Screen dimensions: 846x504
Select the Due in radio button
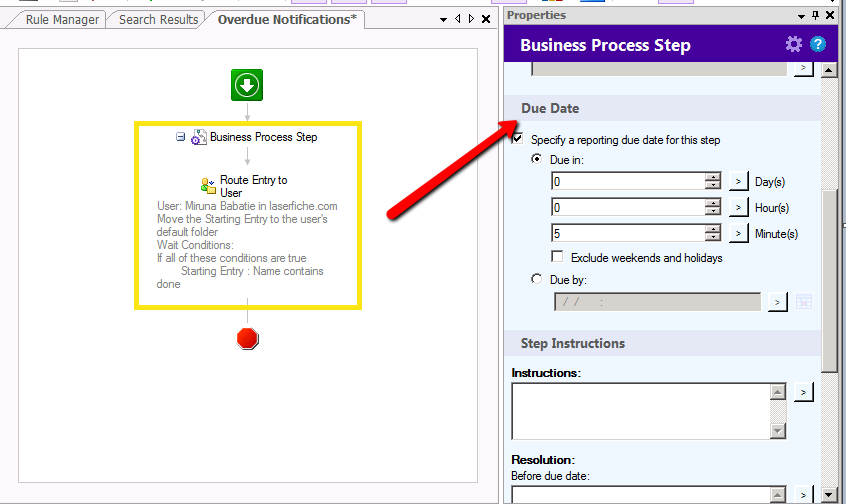pos(536,159)
